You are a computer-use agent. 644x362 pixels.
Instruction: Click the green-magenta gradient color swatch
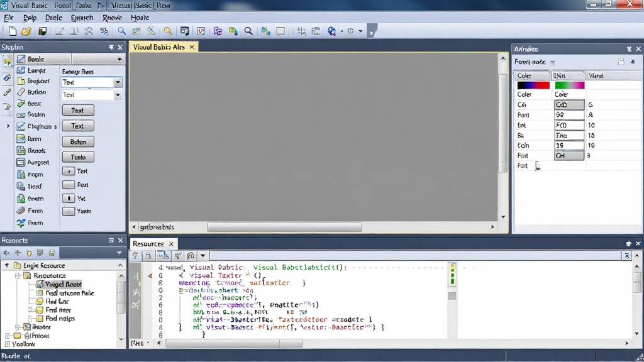tap(569, 85)
